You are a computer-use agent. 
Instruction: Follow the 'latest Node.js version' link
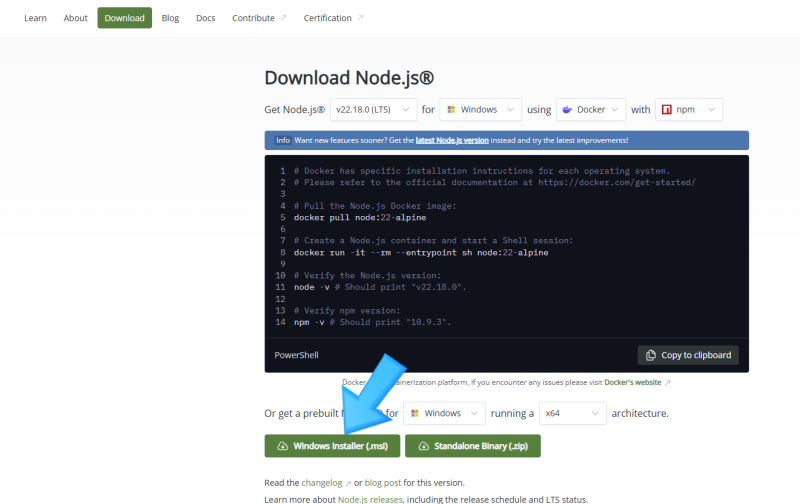coord(452,140)
